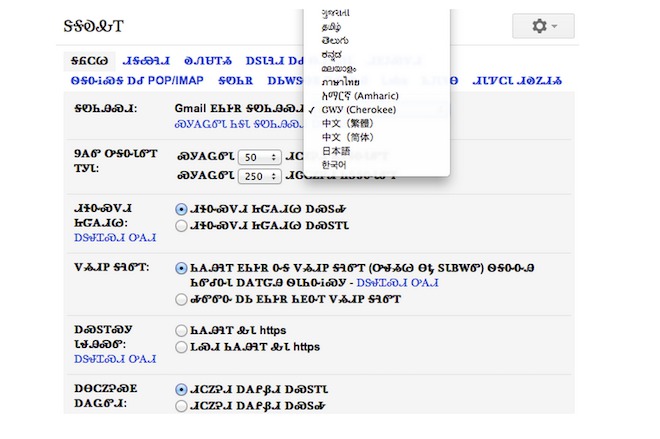The image size is (660, 439).
Task: Open the page size dropdown showing 250
Action: coord(260,176)
